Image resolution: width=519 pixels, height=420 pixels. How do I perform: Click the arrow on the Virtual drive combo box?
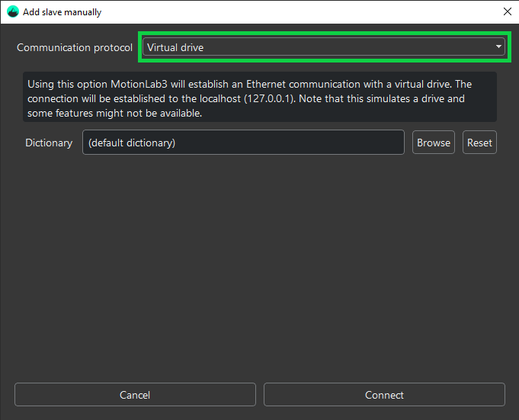tap(498, 47)
